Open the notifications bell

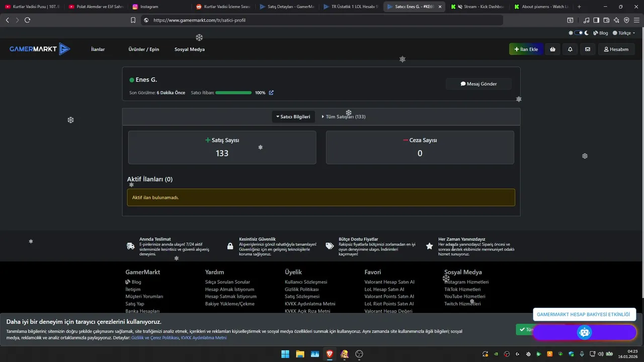click(570, 49)
